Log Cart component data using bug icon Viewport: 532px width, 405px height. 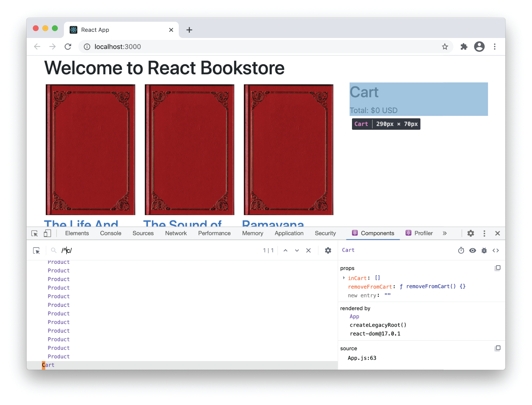pos(484,251)
